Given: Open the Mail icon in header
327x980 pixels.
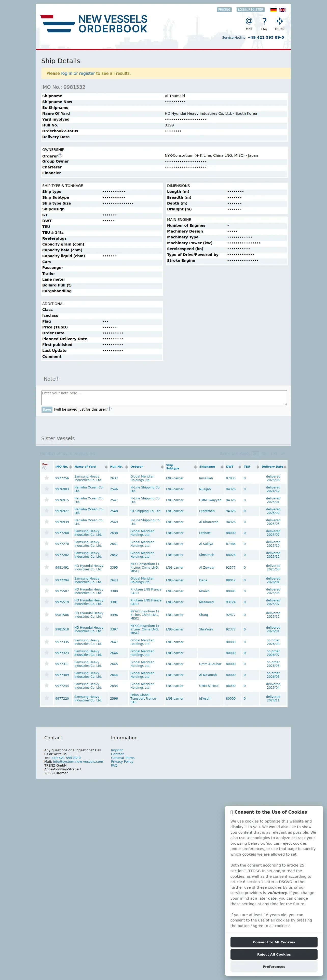Looking at the screenshot, I should point(249,21).
